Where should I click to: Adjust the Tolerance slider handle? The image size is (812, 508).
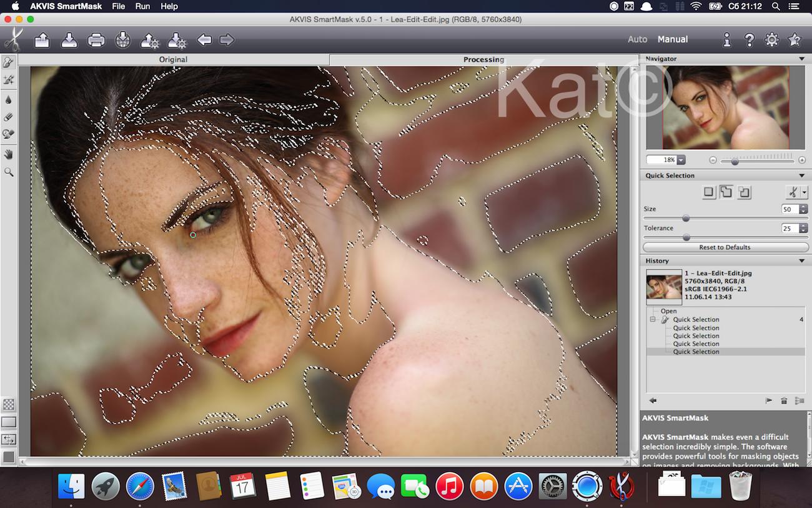tap(686, 237)
